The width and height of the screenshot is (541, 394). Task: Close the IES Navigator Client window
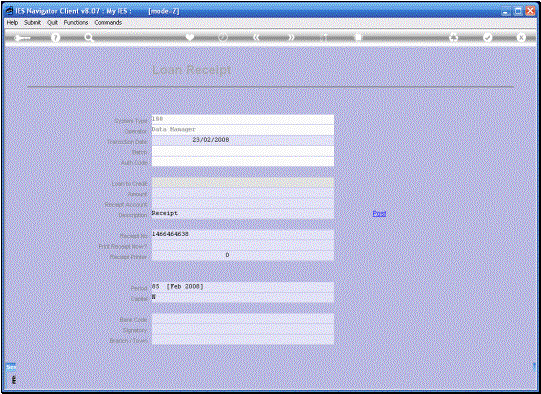click(530, 11)
